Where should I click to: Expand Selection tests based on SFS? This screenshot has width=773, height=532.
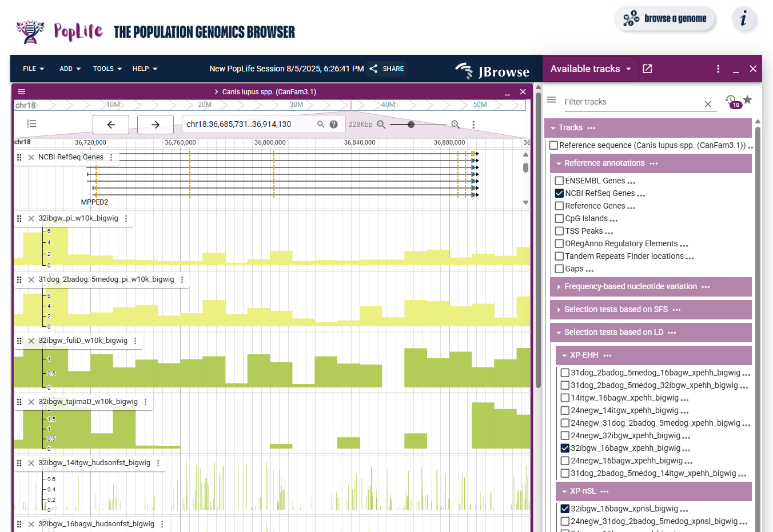[616, 309]
